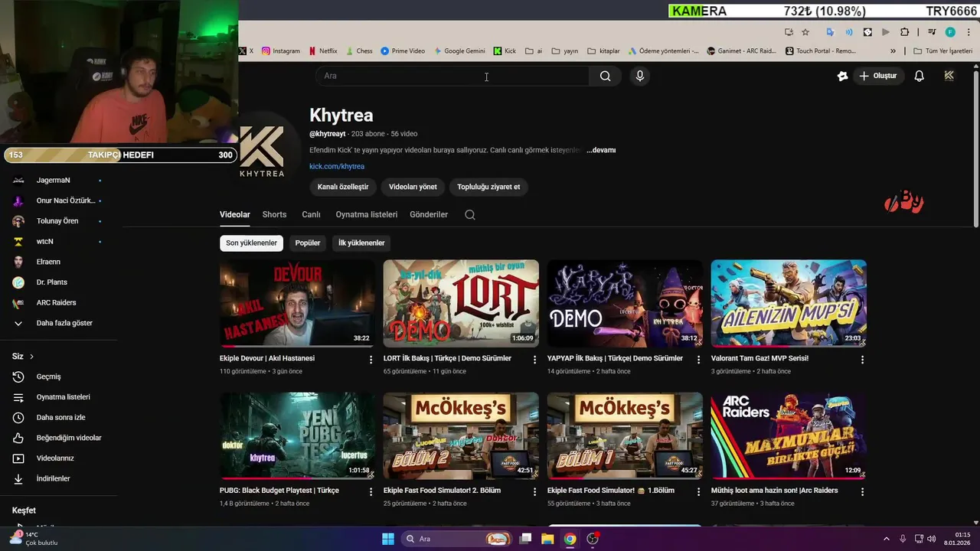Image resolution: width=980 pixels, height=551 pixels.
Task: Open YouTube notifications bell
Action: (920, 76)
